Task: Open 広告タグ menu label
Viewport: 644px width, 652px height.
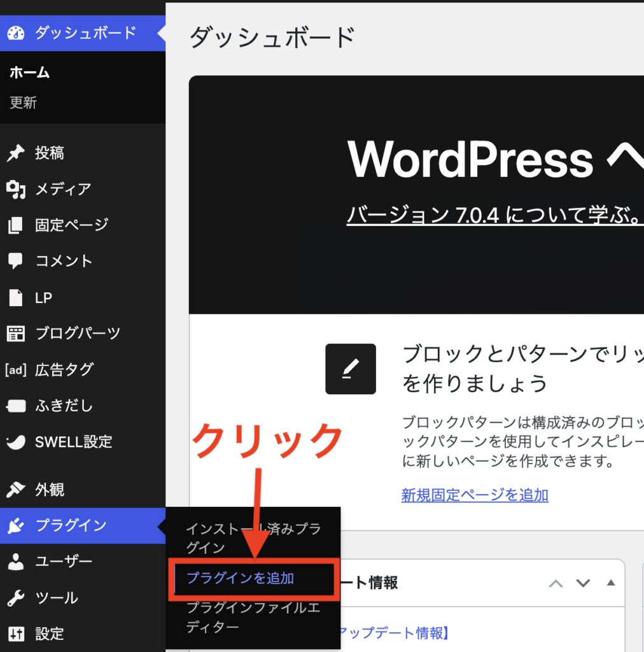Action: (x=64, y=370)
